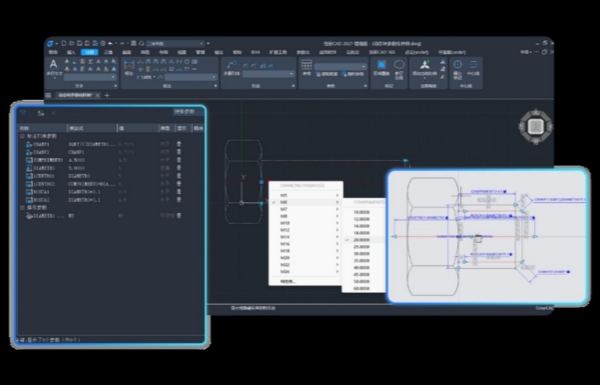Click the filter funnel icon in parameters panel
The image size is (600, 385).
(x=23, y=113)
